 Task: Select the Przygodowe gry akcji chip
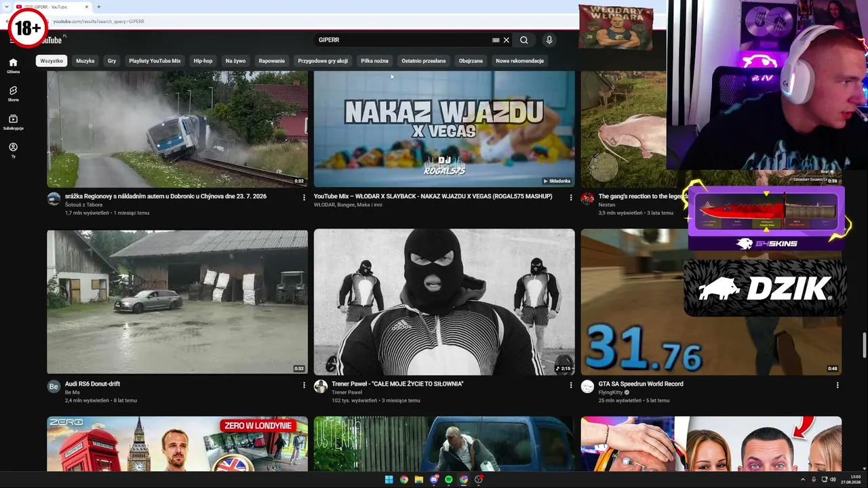(323, 61)
